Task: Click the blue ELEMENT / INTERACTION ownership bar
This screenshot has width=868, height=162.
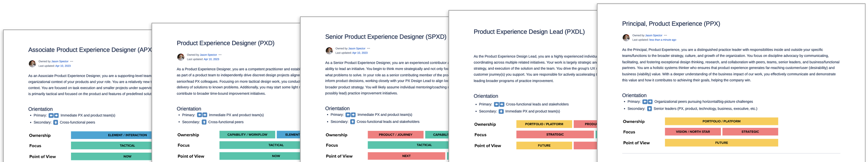Action: [x=111, y=135]
